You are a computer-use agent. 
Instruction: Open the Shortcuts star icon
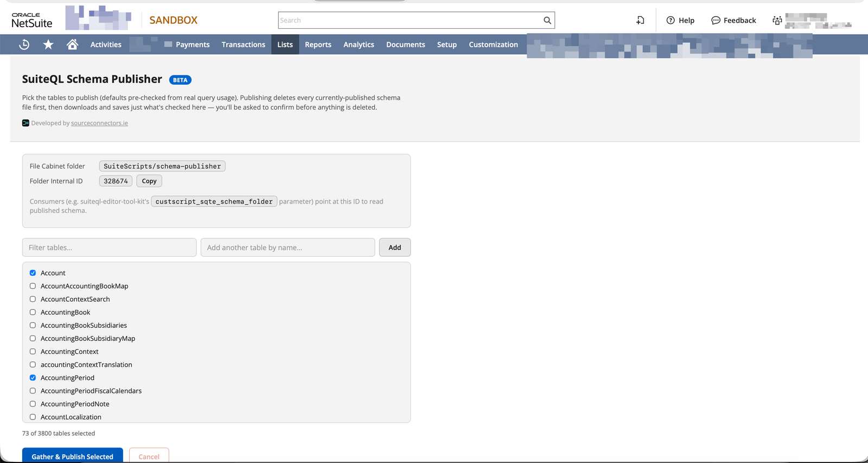[x=48, y=45]
